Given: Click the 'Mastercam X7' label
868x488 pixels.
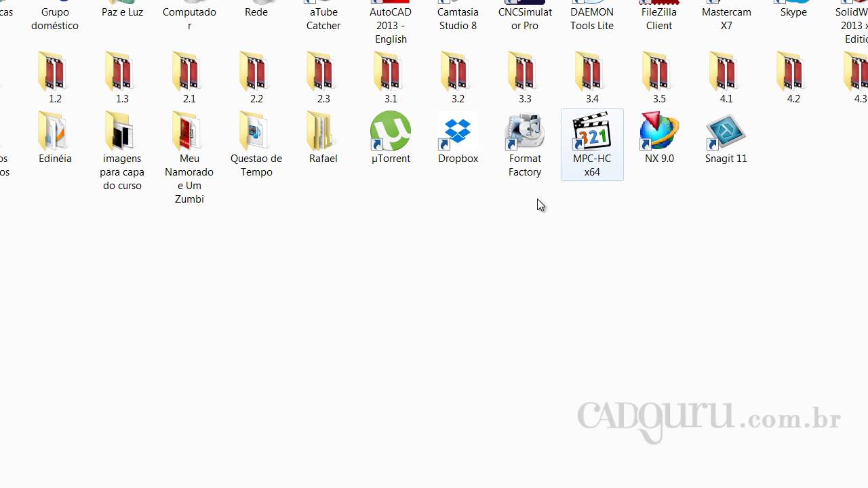Looking at the screenshot, I should (x=726, y=19).
